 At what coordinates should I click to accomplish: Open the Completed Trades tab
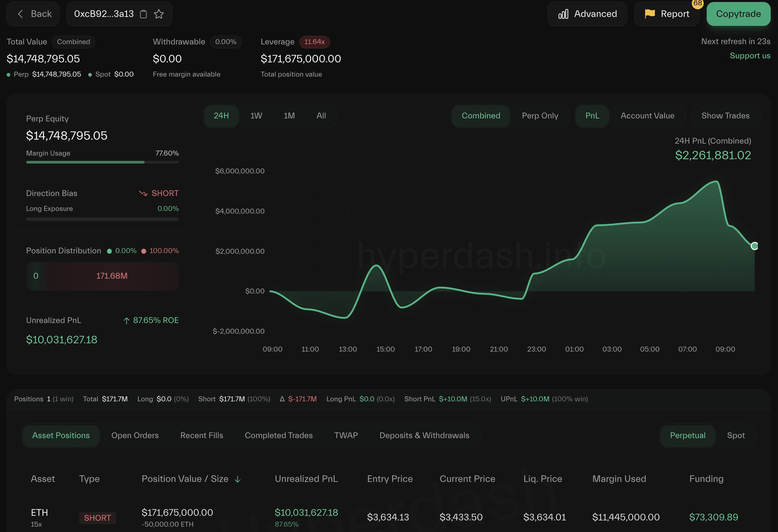click(279, 435)
